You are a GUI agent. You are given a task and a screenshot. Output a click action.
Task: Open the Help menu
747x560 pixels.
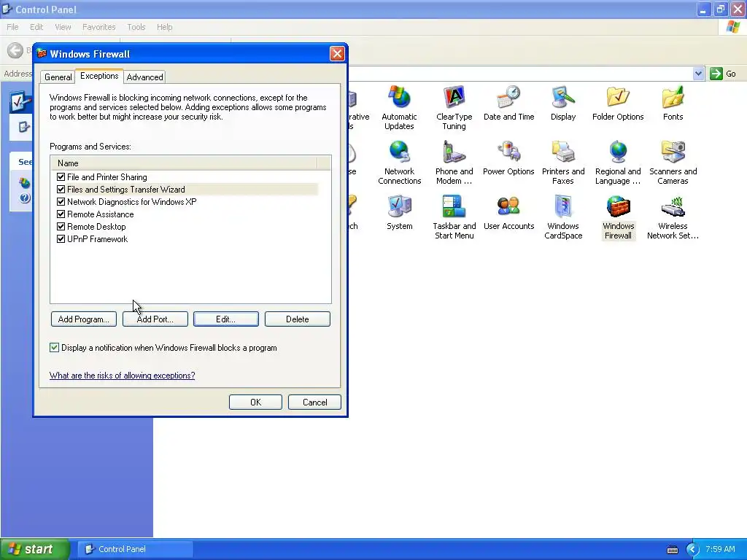click(164, 27)
